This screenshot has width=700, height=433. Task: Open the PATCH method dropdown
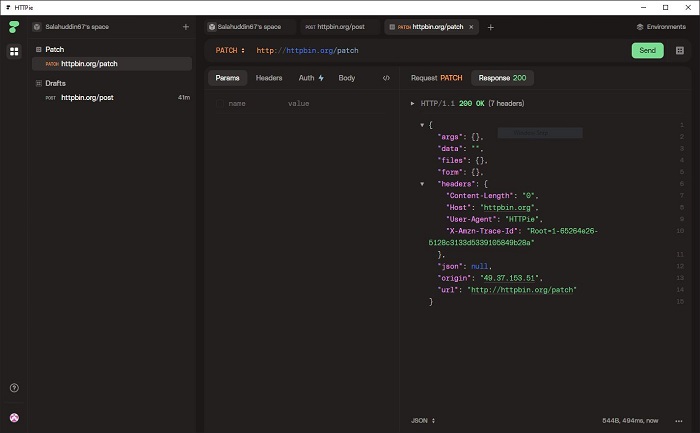(x=230, y=50)
